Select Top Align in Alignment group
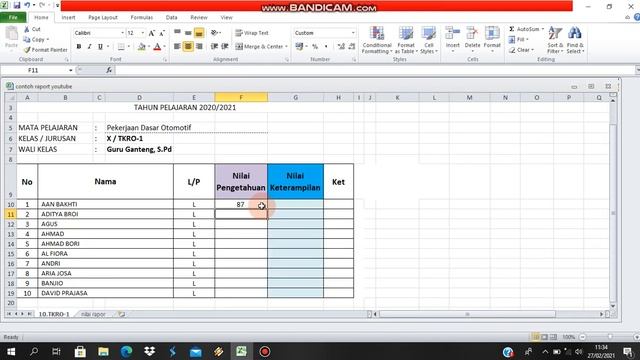Viewport: 640px width, 360px height. pyautogui.click(x=177, y=33)
